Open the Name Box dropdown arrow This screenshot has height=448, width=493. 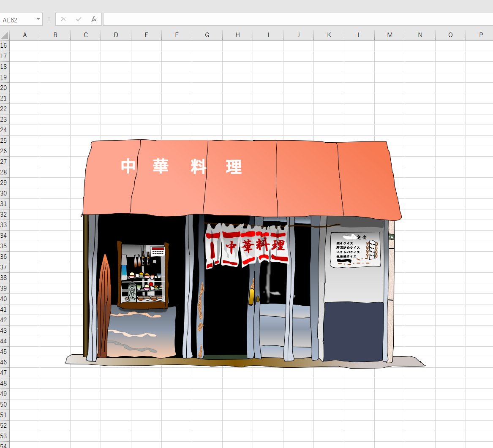(38, 19)
